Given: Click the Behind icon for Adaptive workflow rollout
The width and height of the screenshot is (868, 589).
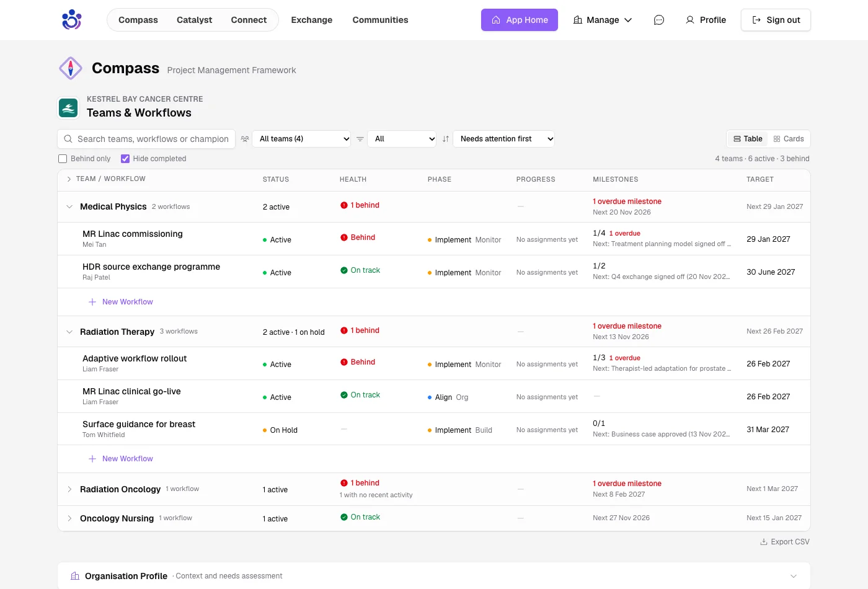Looking at the screenshot, I should (343, 362).
